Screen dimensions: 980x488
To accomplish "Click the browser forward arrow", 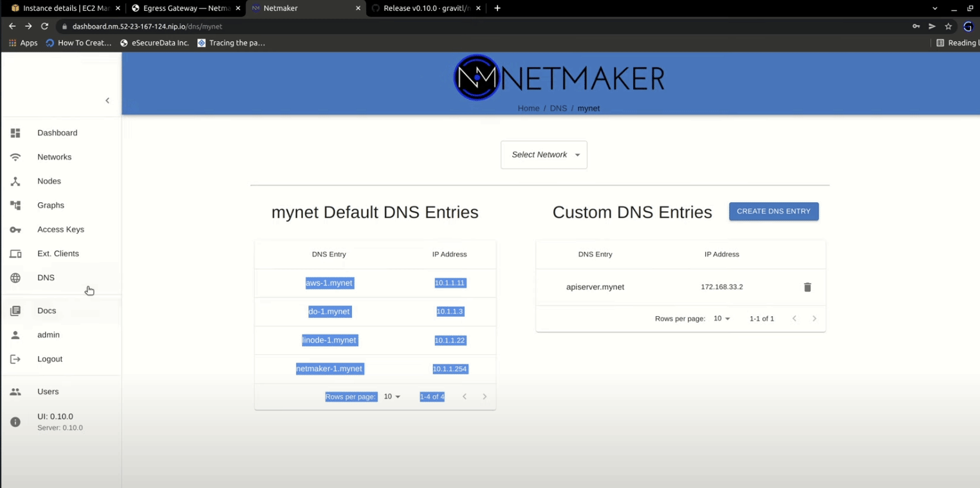I will coord(28,26).
